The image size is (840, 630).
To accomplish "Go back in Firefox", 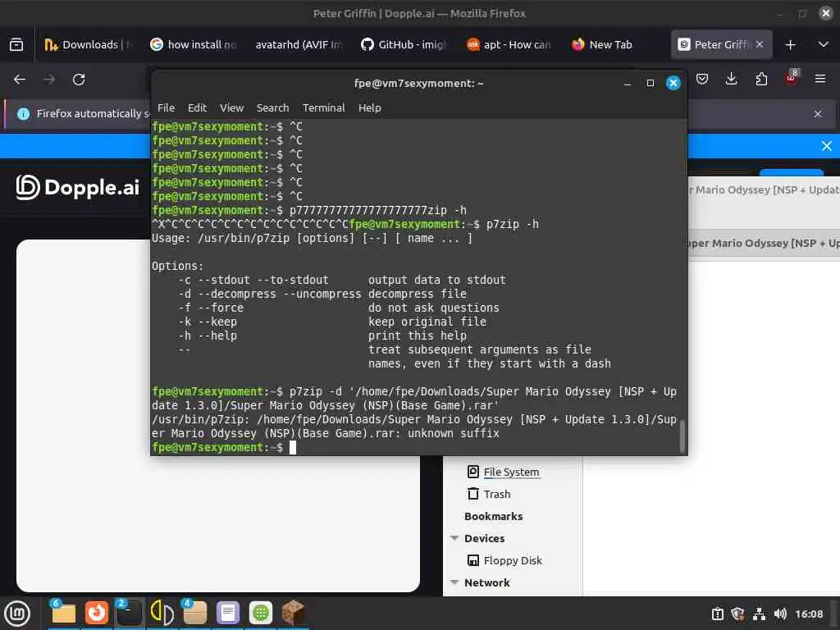I will [20, 80].
